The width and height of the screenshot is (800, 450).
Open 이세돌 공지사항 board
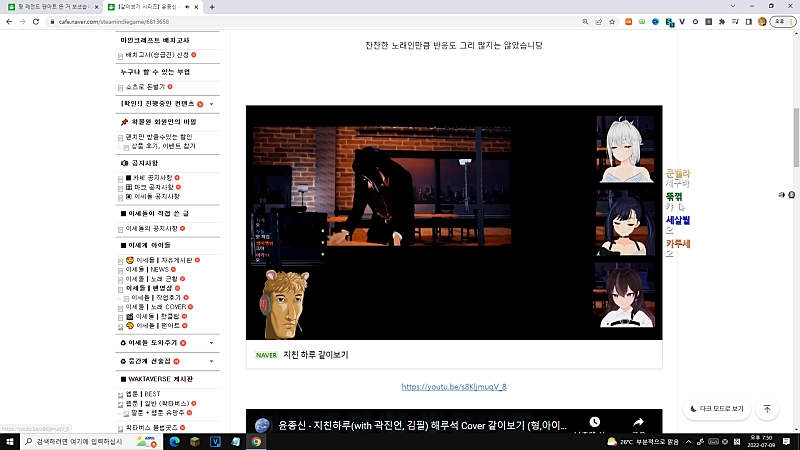coord(153,196)
